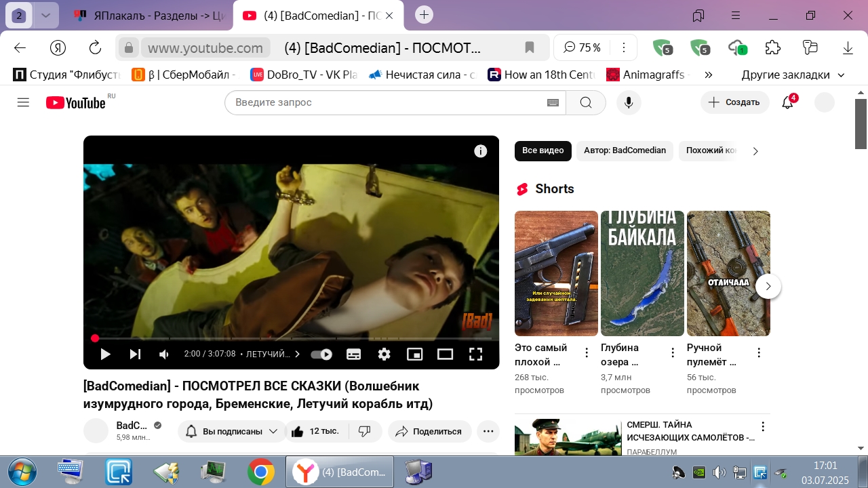The height and width of the screenshot is (488, 868).
Task: Play the video
Action: tap(105, 354)
